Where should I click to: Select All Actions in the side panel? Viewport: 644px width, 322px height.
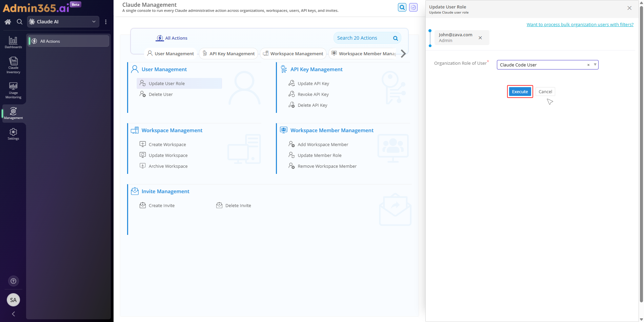68,41
